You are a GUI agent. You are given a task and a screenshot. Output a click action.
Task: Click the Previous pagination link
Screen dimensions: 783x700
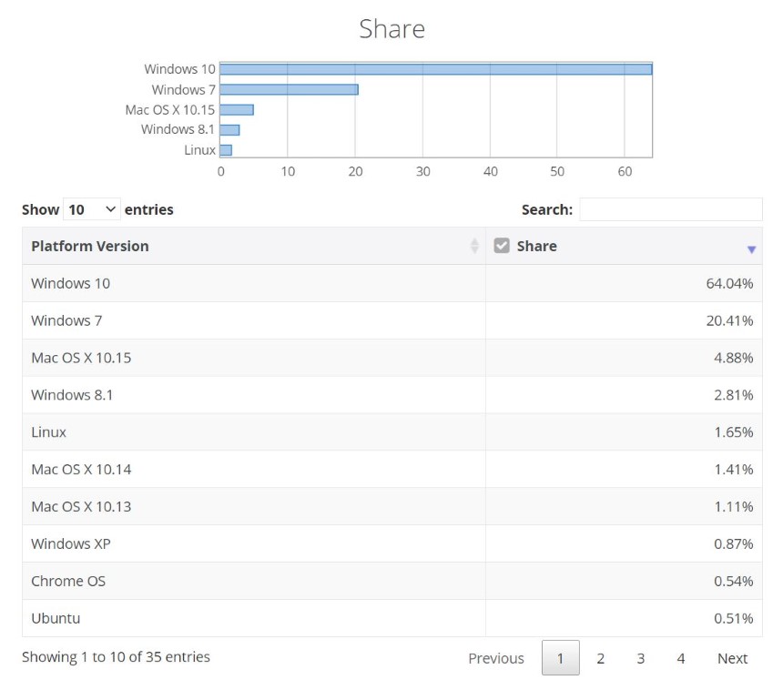pyautogui.click(x=496, y=658)
